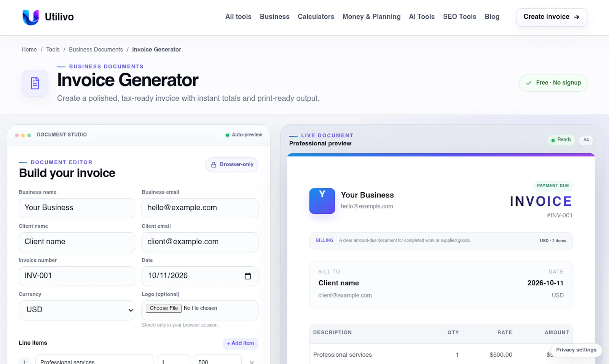Open the Business menu
Screen dimensions: 609x364
(274, 17)
